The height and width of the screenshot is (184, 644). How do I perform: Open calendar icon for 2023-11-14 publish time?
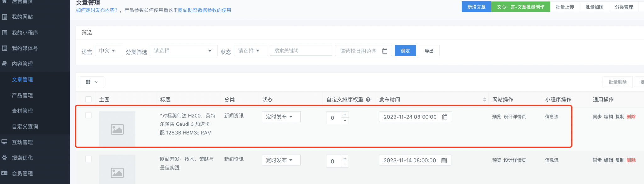coord(444,160)
